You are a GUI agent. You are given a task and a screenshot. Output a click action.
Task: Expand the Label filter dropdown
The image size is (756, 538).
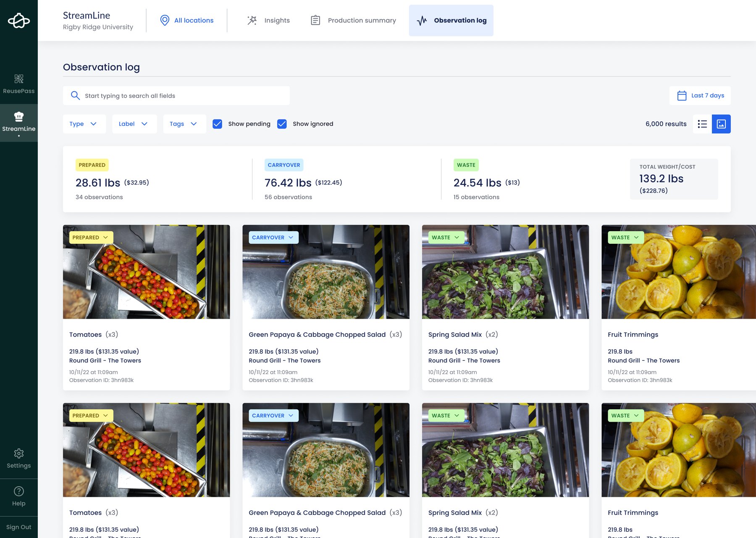coord(134,124)
